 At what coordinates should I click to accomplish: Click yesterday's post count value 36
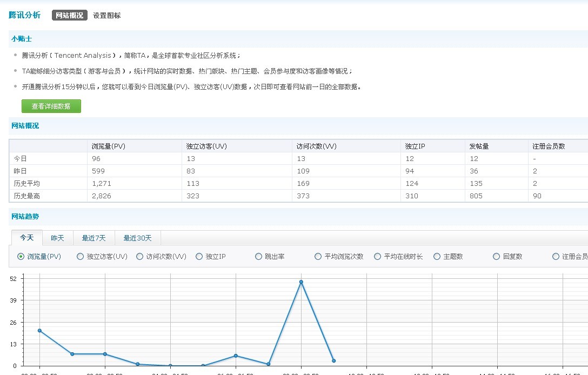click(x=474, y=171)
